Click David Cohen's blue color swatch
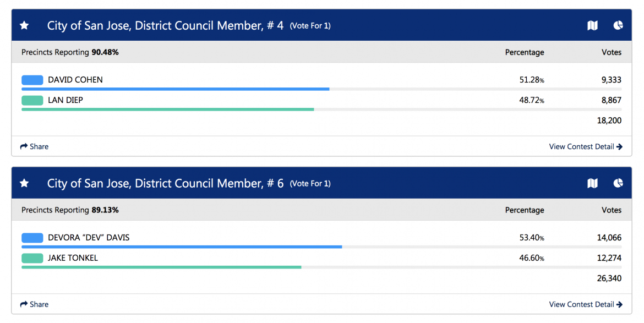Screen dimensions: 644x323 [x=32, y=80]
